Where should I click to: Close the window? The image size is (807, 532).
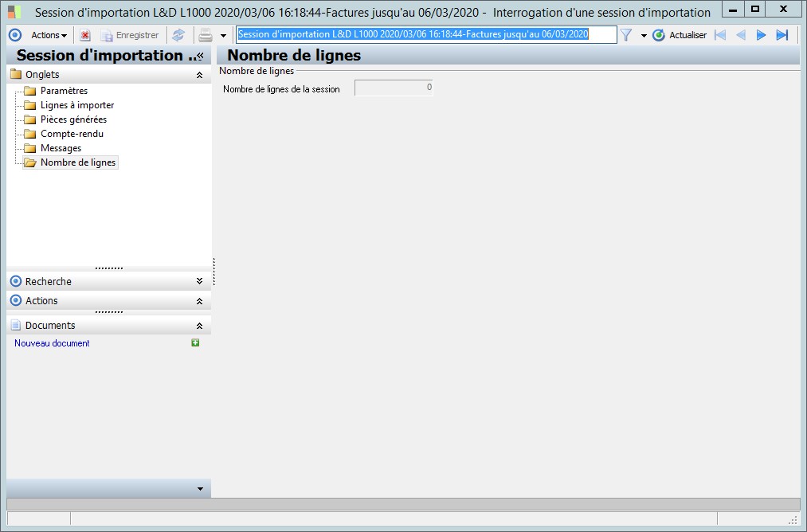click(x=784, y=10)
